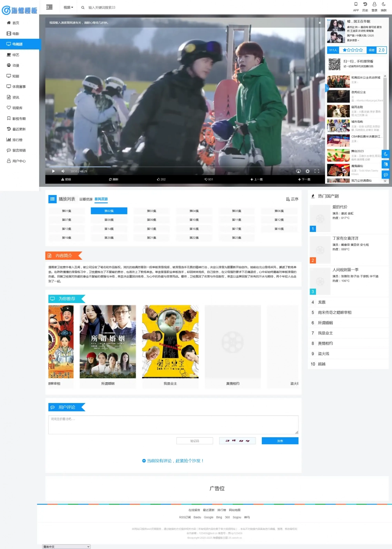The height and width of the screenshot is (549, 392).
Task: Open 电视剧 in the sidebar
Action: coord(20,44)
